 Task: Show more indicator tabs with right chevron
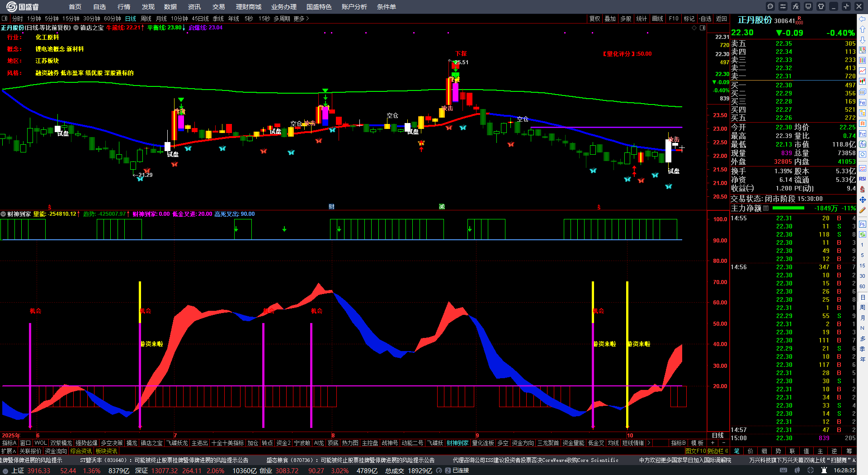649,443
